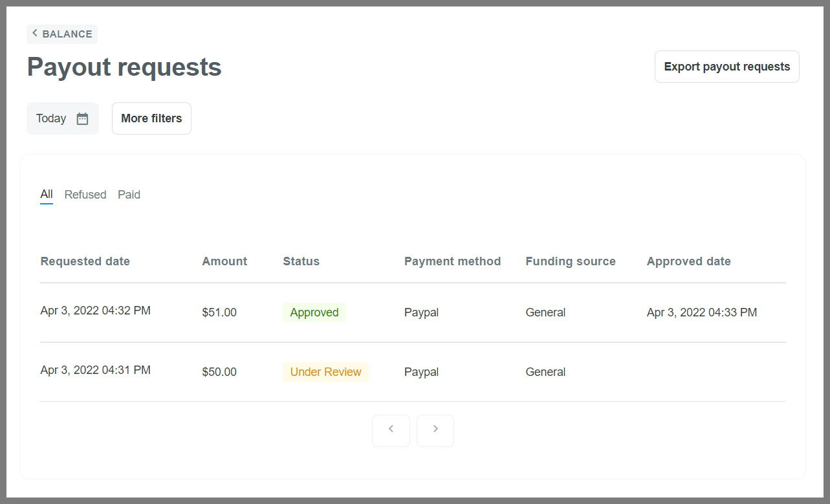The height and width of the screenshot is (504, 830).
Task: Switch to the Paid tab
Action: tap(129, 195)
